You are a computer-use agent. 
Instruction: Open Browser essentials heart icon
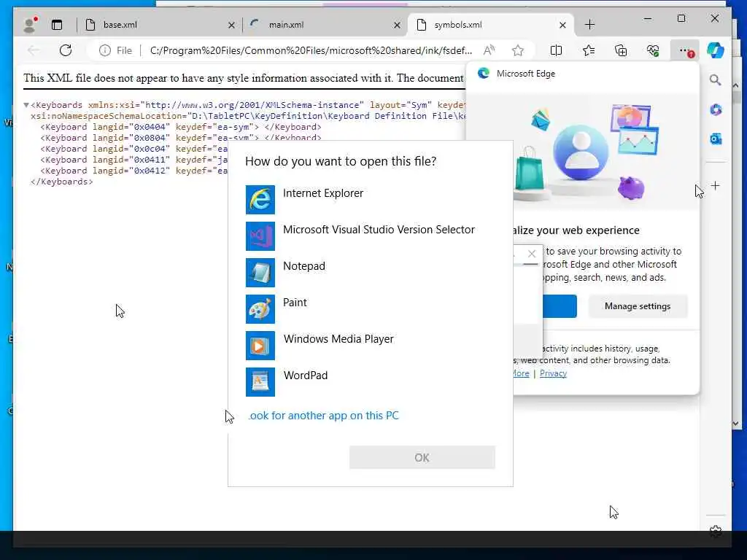[653, 50]
